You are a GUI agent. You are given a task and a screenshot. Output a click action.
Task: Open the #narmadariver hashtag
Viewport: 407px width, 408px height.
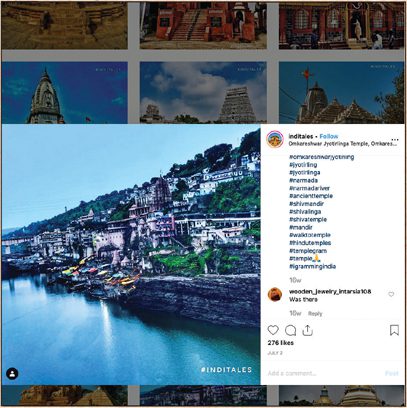[310, 188]
